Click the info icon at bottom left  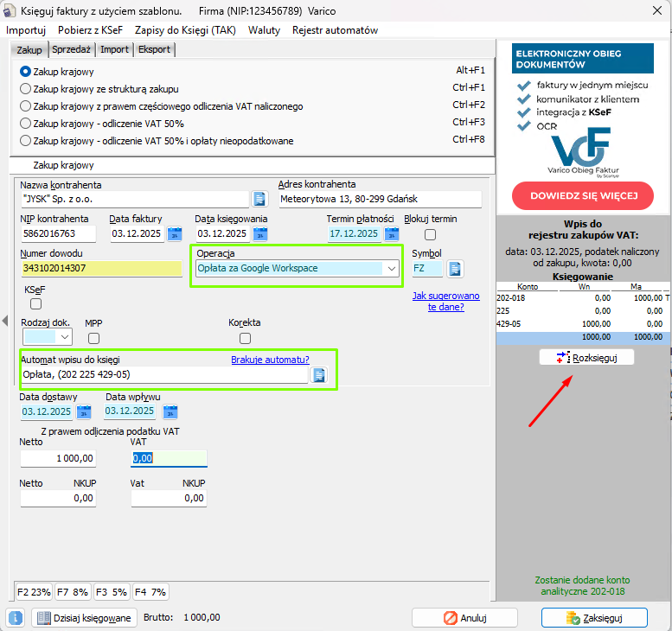(16, 618)
